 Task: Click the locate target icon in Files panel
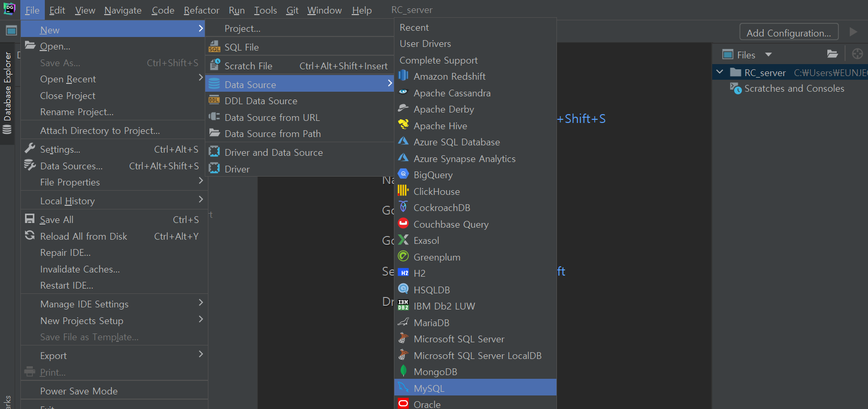point(857,54)
